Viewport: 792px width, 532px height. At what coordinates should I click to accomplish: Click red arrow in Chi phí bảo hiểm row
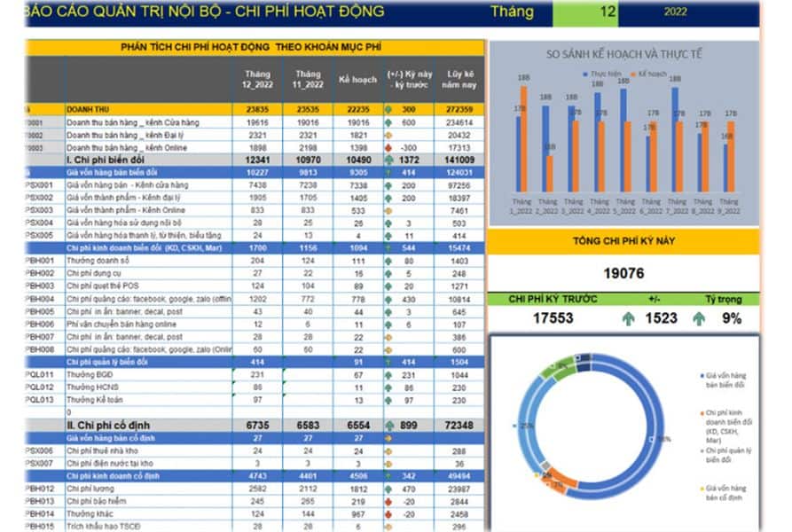[390, 501]
